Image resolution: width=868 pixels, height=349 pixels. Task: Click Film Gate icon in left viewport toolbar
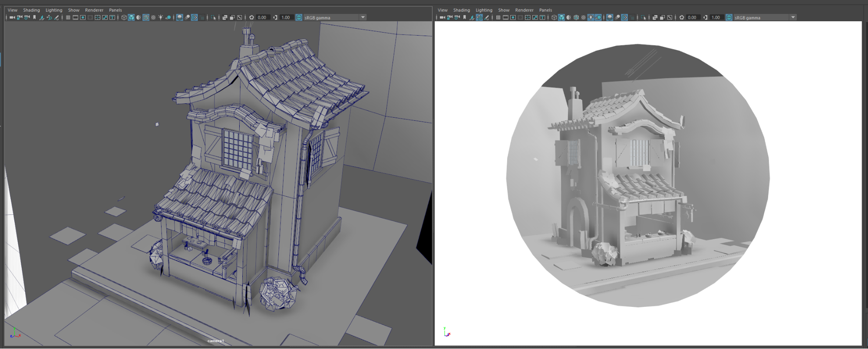point(75,17)
